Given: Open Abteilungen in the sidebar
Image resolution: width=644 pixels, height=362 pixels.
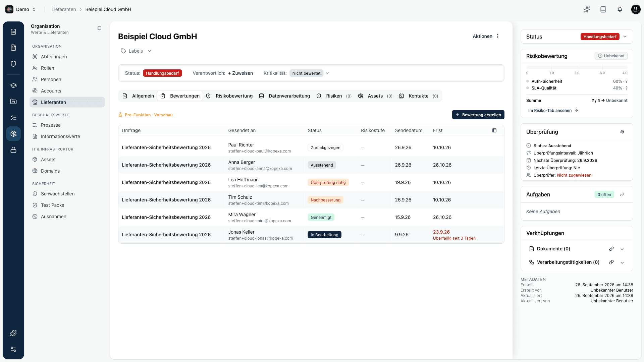Looking at the screenshot, I should [67, 57].
